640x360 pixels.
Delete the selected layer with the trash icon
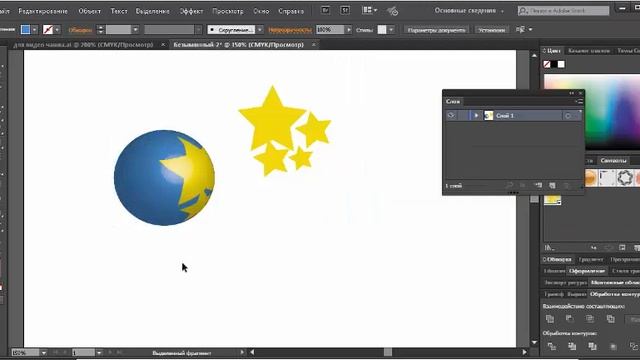(x=566, y=186)
